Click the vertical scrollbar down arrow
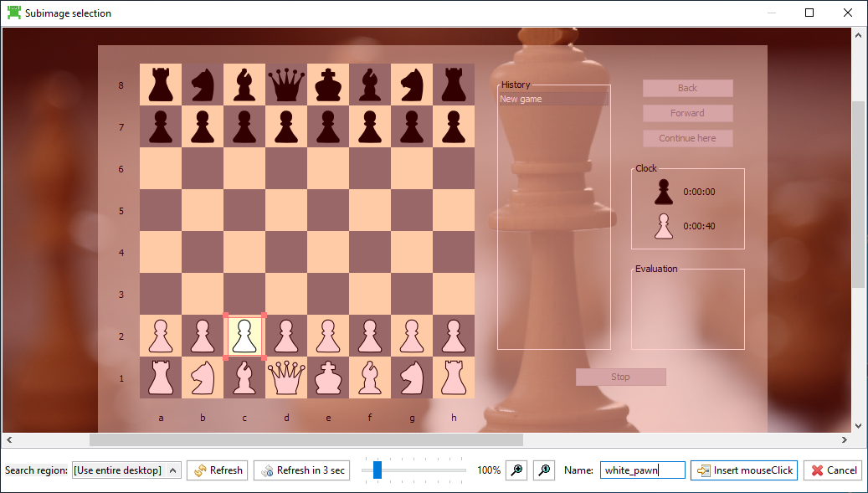This screenshot has width=868, height=493. (x=859, y=424)
